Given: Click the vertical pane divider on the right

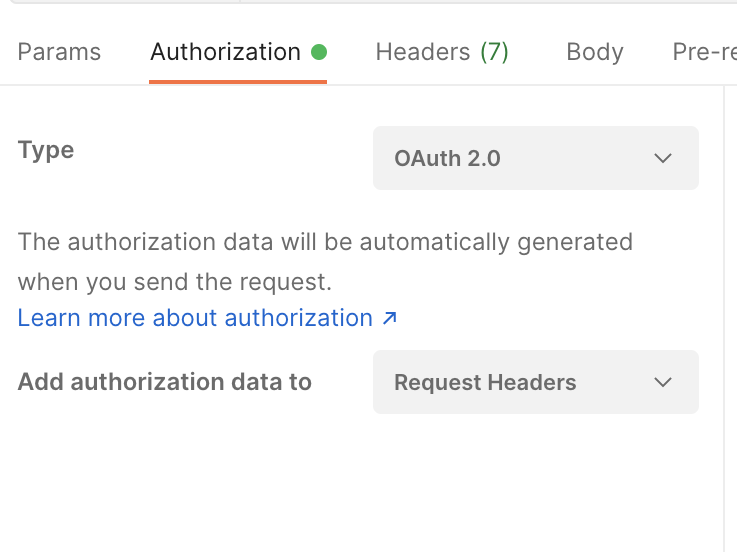Looking at the screenshot, I should coord(724,300).
